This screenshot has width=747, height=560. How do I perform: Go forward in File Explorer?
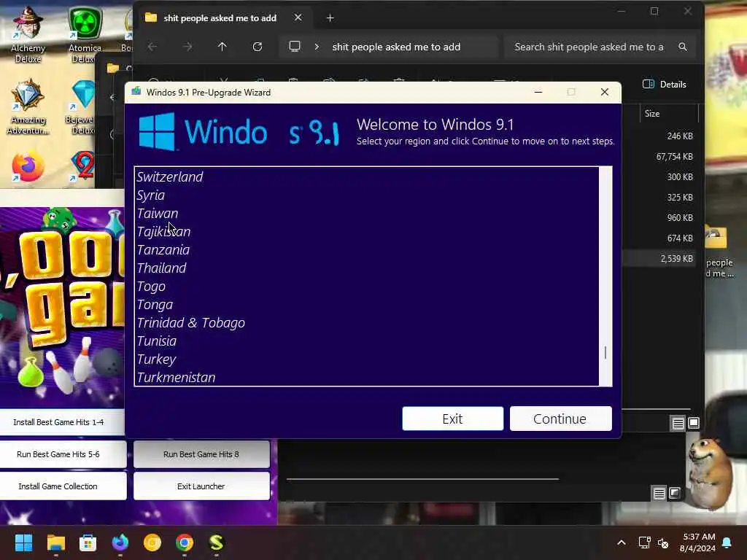point(187,47)
